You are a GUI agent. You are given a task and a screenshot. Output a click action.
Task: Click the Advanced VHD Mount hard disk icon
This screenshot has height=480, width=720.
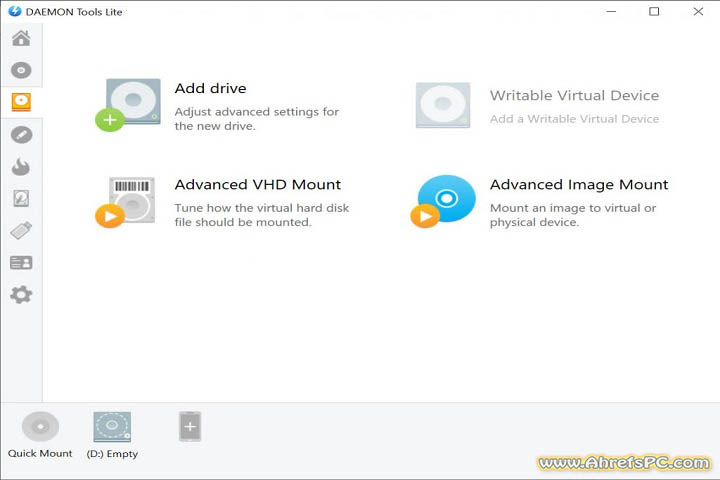click(126, 202)
